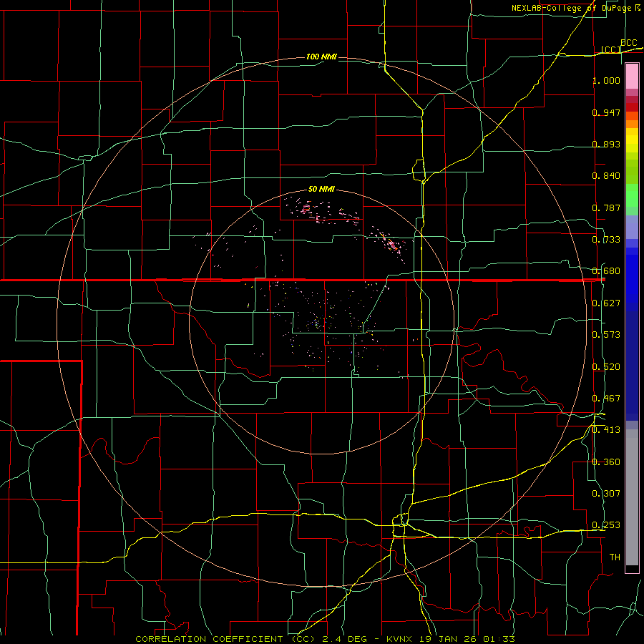Pick the red segment of the color bar
The height and width of the screenshot is (644, 644).
(x=632, y=107)
